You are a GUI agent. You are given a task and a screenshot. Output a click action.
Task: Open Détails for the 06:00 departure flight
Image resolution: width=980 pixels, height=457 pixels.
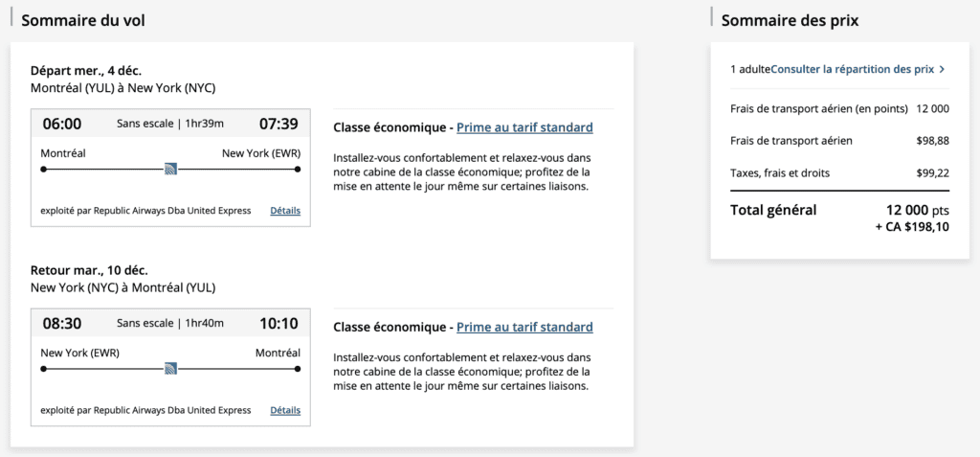[285, 211]
